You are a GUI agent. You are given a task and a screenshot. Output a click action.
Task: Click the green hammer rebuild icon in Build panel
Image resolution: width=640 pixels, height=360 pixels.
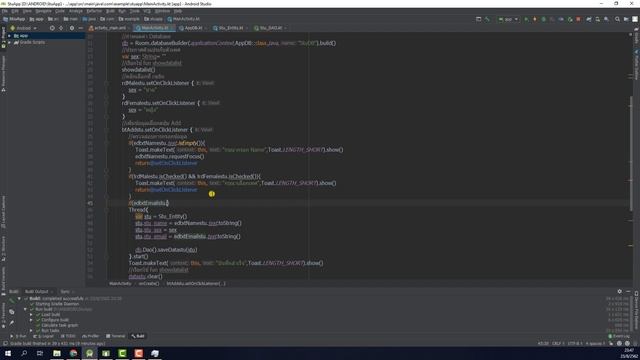[x=11, y=301]
